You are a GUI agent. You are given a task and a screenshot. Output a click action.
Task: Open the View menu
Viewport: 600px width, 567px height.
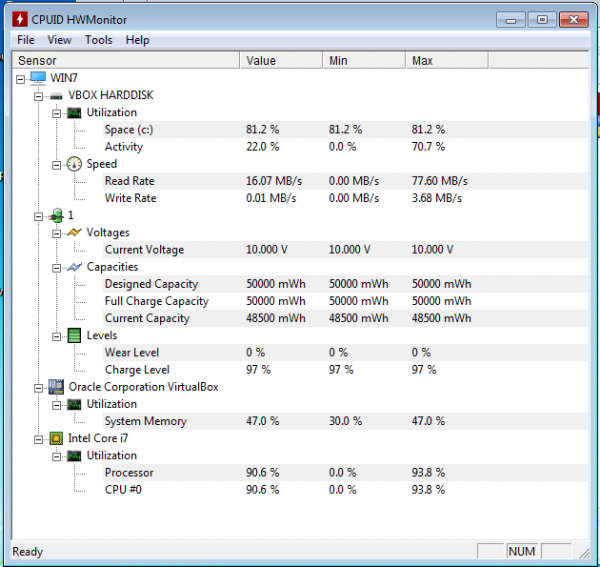coord(60,40)
